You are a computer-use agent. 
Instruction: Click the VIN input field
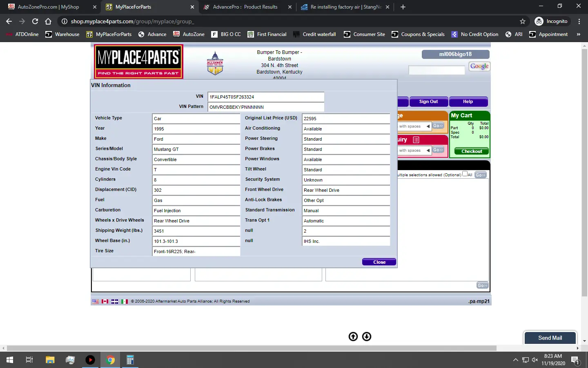click(266, 97)
